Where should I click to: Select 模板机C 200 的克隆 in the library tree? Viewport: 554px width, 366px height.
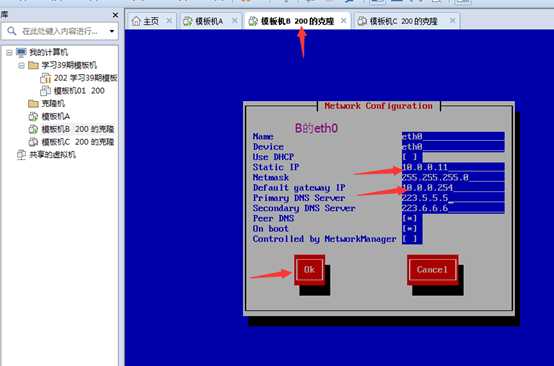tap(78, 142)
